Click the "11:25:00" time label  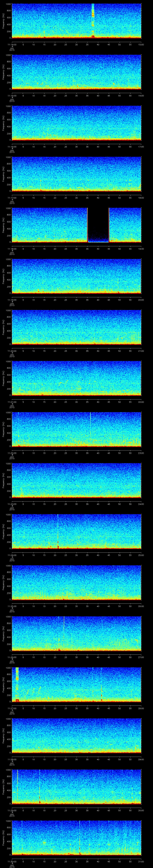12,606
